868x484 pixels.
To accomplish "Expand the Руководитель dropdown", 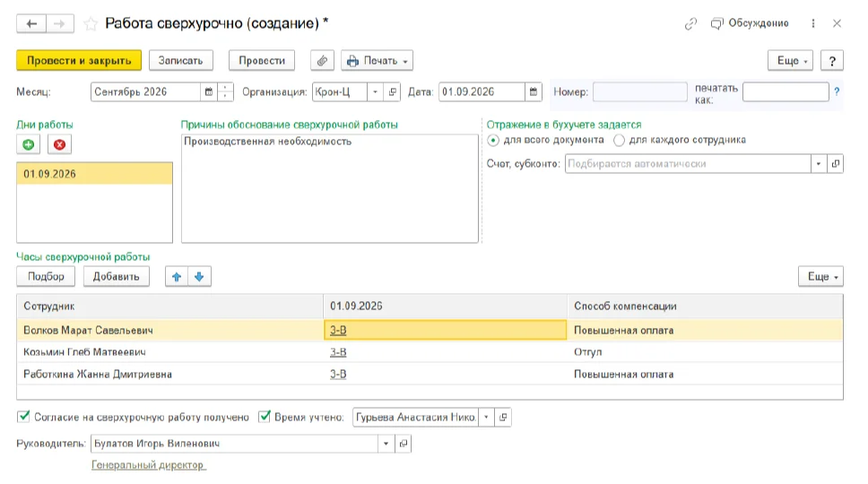I will [x=386, y=444].
